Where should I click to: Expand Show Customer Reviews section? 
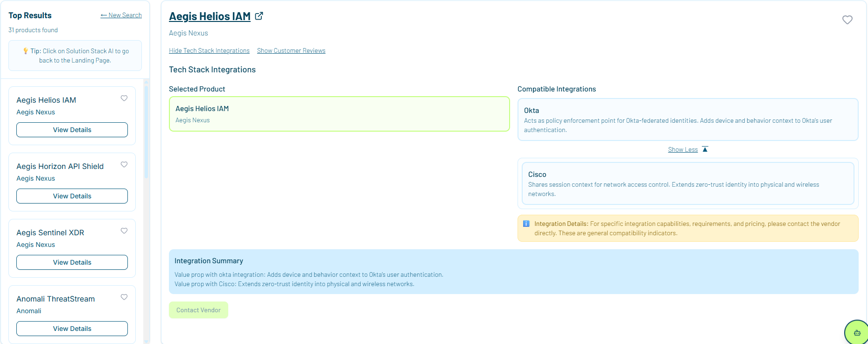291,50
